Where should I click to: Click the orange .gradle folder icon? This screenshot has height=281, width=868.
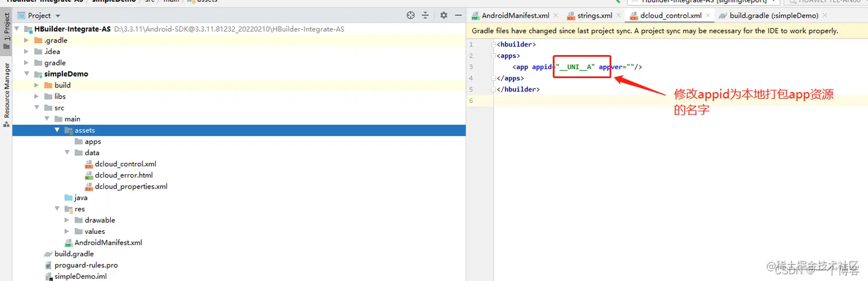tap(38, 40)
